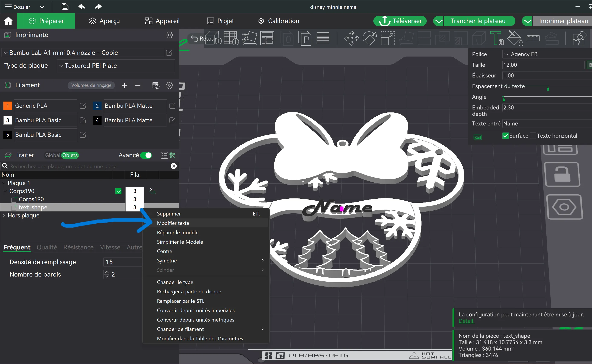The height and width of the screenshot is (364, 592).
Task: Click the Téléverser button
Action: pos(400,21)
